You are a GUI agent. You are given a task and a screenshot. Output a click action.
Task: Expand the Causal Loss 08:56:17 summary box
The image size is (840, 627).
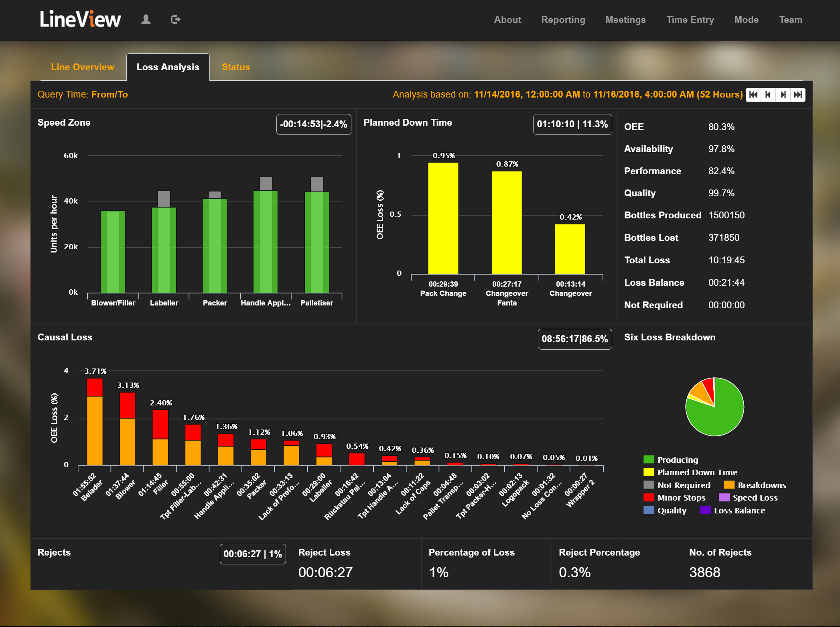click(x=574, y=339)
